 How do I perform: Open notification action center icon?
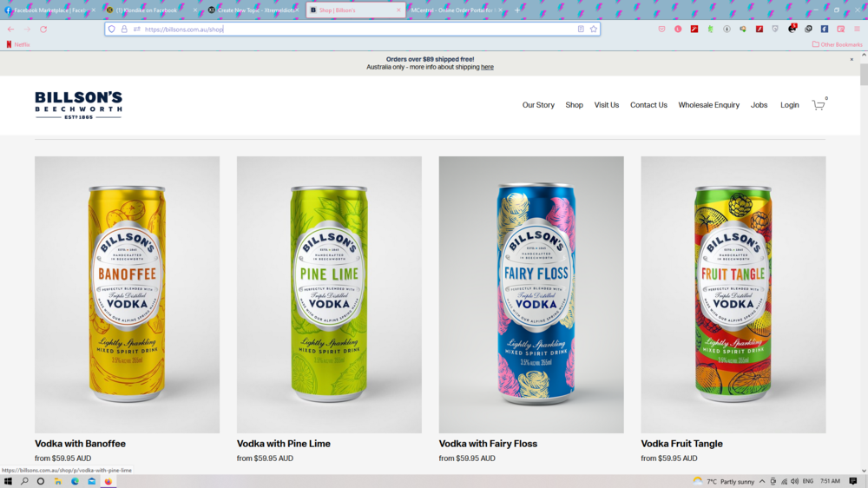pyautogui.click(x=853, y=481)
